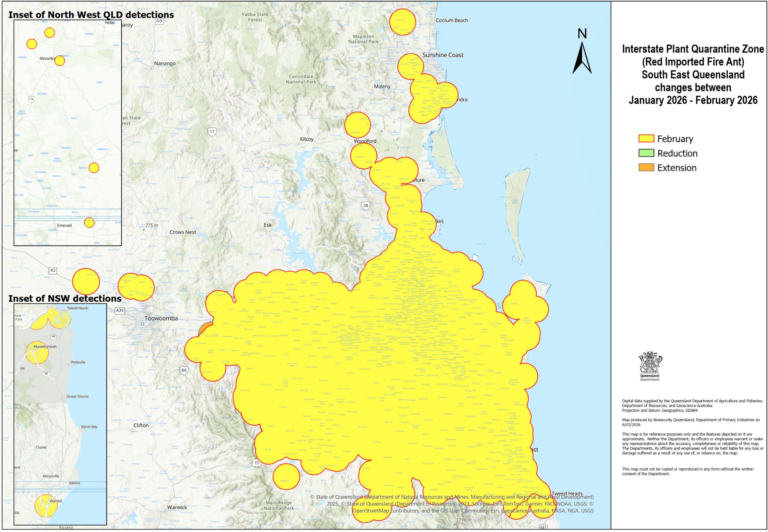
Task: Click the 'Maleny' town label
Action: tap(382, 87)
